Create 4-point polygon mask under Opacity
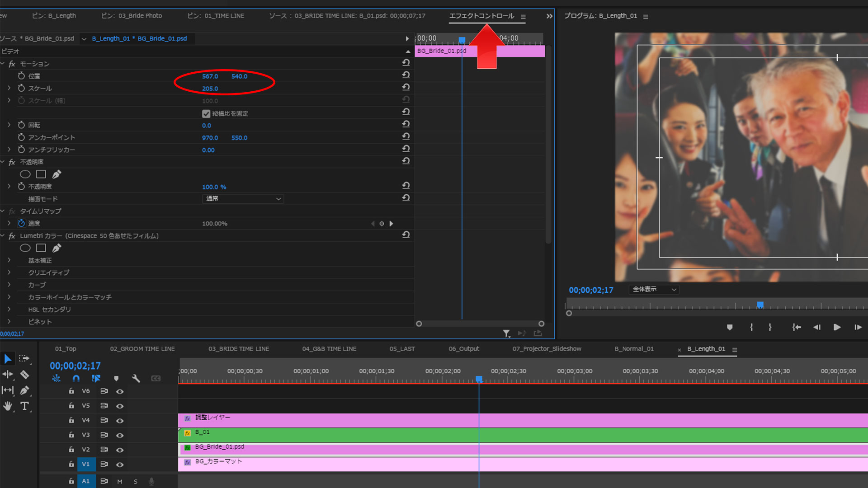 click(41, 174)
